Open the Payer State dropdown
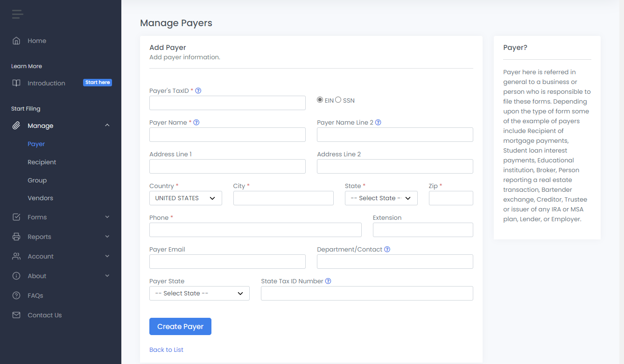This screenshot has width=624, height=364. (x=199, y=293)
